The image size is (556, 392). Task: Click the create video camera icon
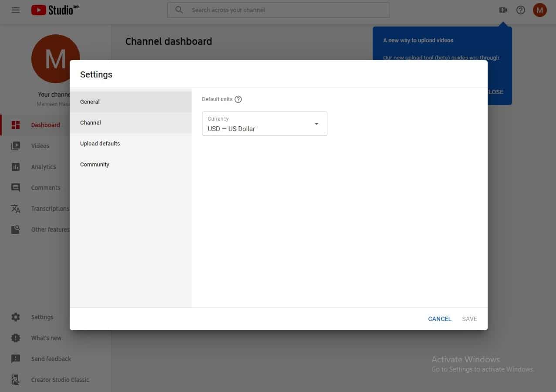(x=503, y=10)
